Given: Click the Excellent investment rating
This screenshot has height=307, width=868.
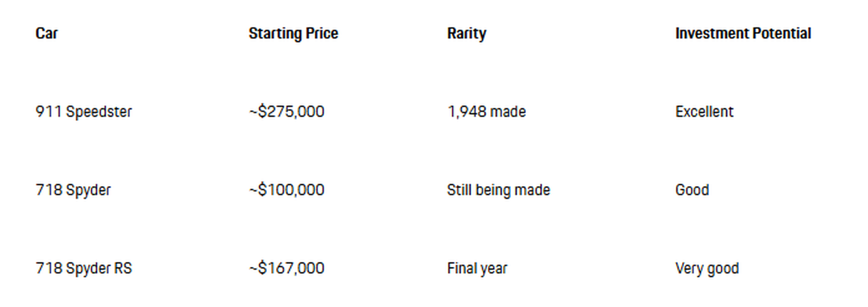Looking at the screenshot, I should [x=704, y=112].
